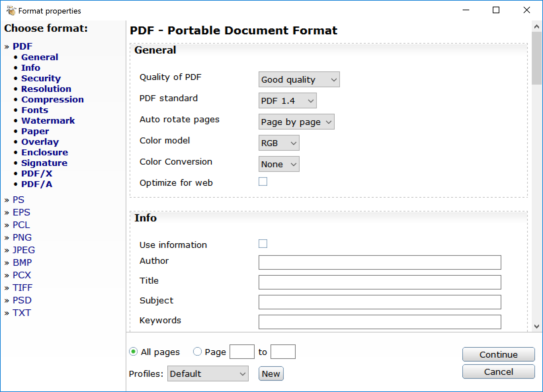Go to Security settings
Screen dimensions: 543x392
41,78
